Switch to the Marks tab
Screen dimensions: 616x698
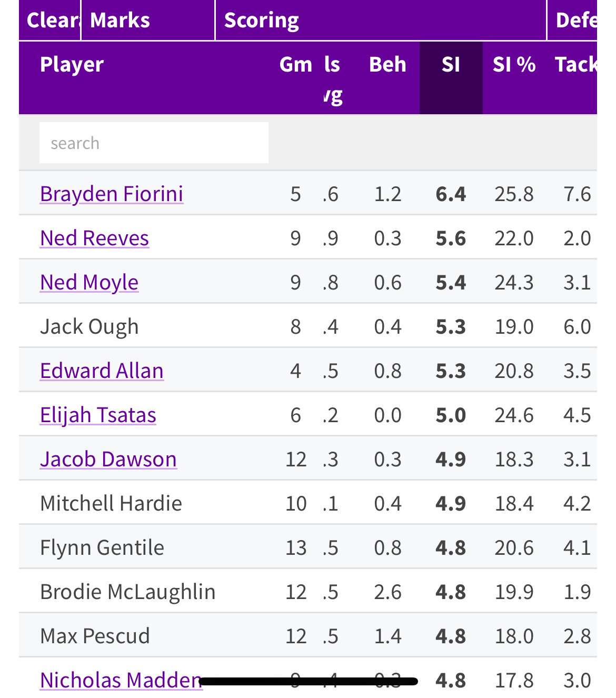148,21
